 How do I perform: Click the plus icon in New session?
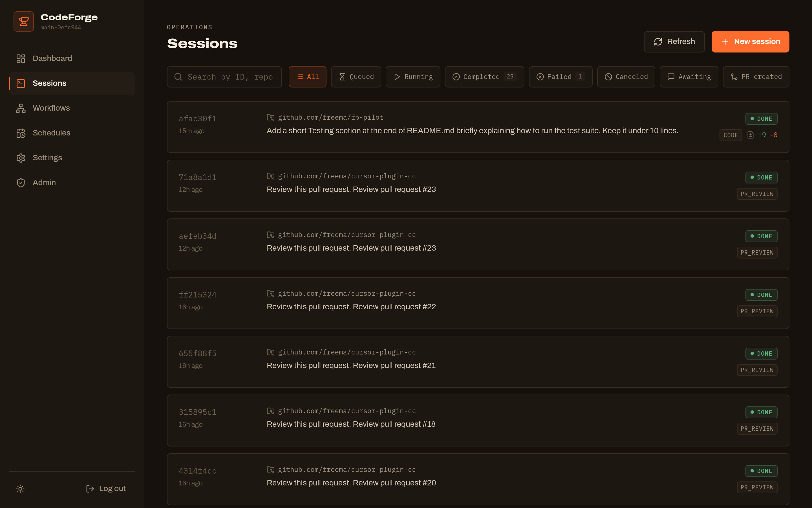(725, 42)
